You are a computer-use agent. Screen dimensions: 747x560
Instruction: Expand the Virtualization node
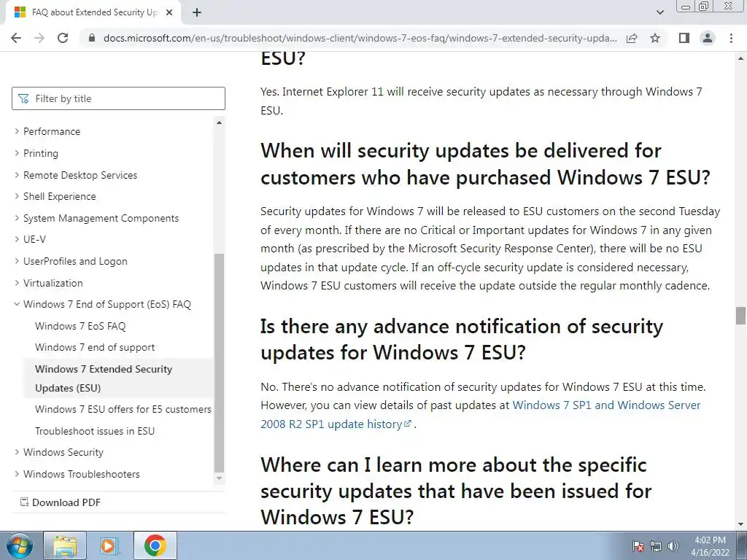pos(17,283)
